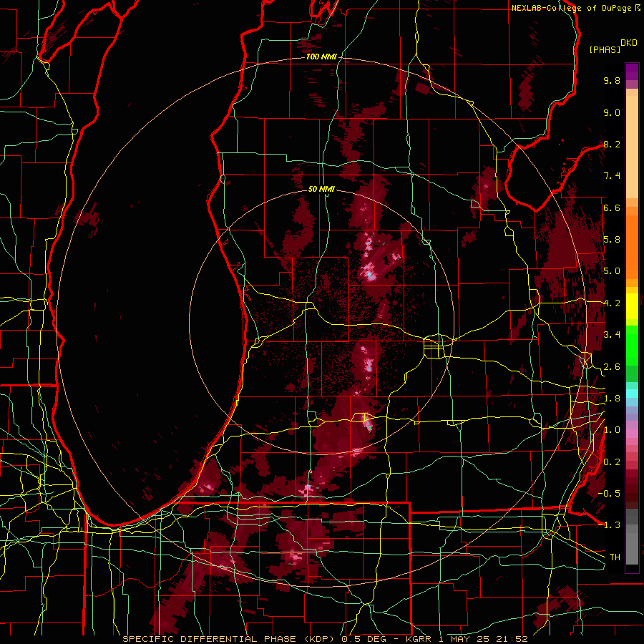Click the 50 NMI range ring label
The image size is (644, 644).
pos(321,189)
